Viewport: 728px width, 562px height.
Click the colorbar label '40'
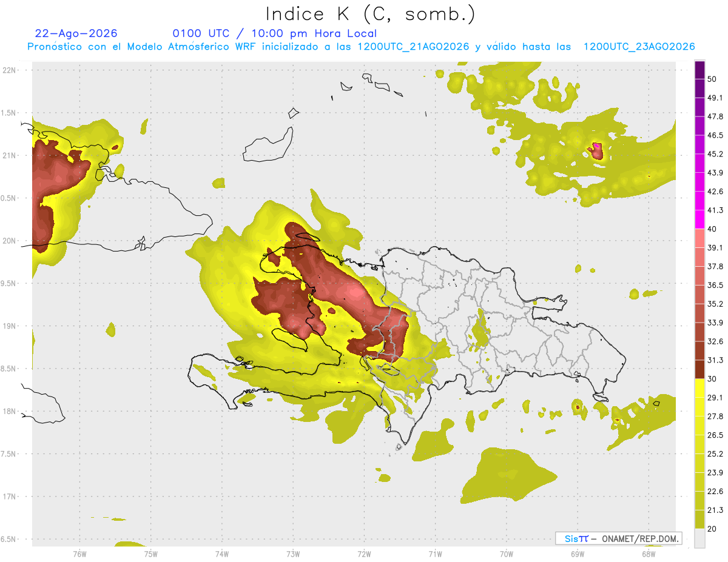[713, 229]
